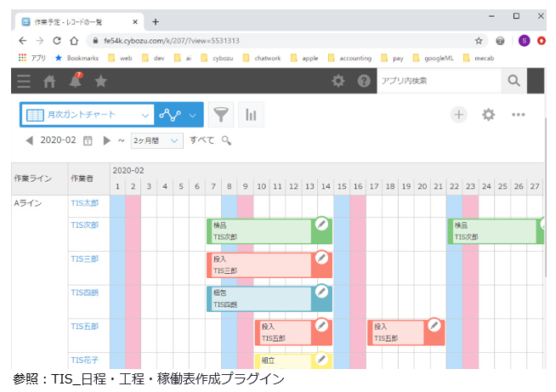Image resolution: width=556 pixels, height=392 pixels.
Task: Edit first 投入 TIS五郎 task pencil
Action: click(x=321, y=325)
